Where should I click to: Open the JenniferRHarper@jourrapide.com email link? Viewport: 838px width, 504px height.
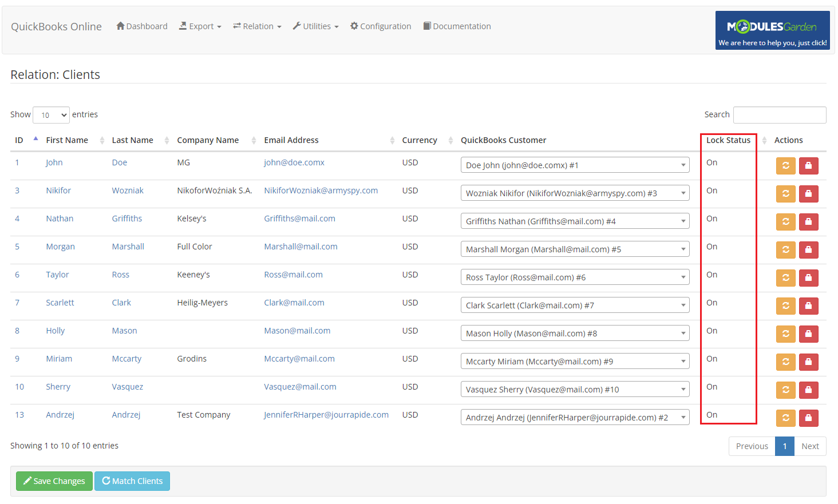point(326,415)
